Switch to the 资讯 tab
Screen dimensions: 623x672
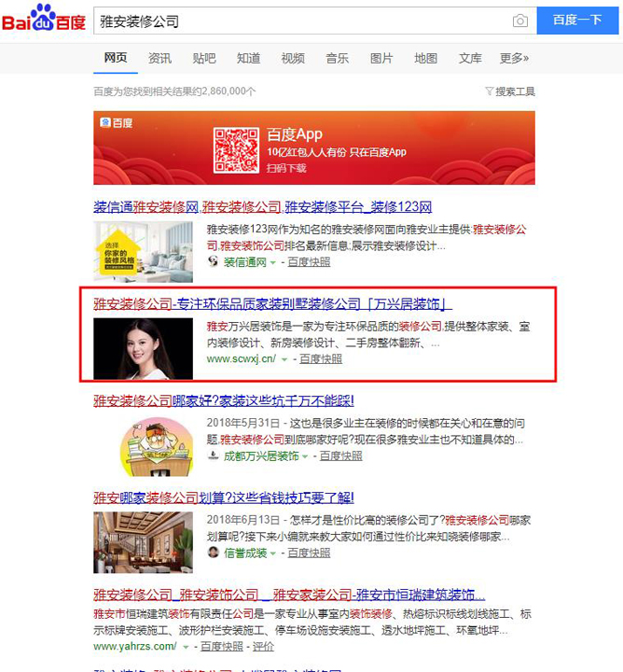(159, 58)
